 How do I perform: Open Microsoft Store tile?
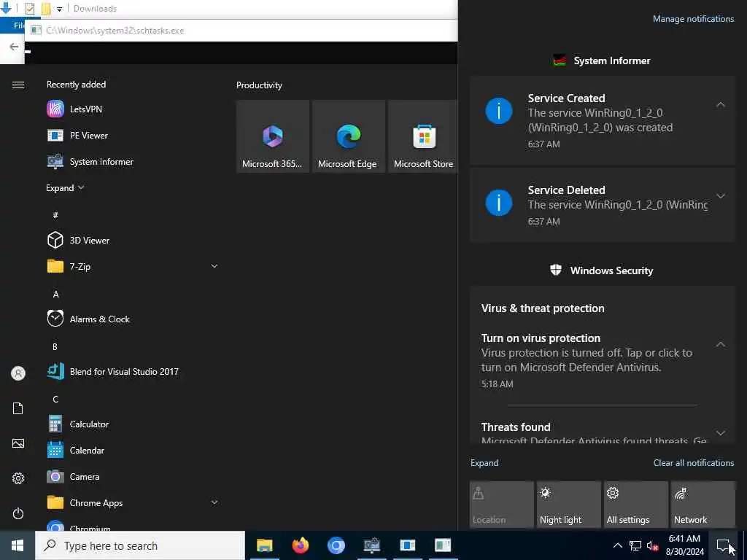(x=423, y=136)
